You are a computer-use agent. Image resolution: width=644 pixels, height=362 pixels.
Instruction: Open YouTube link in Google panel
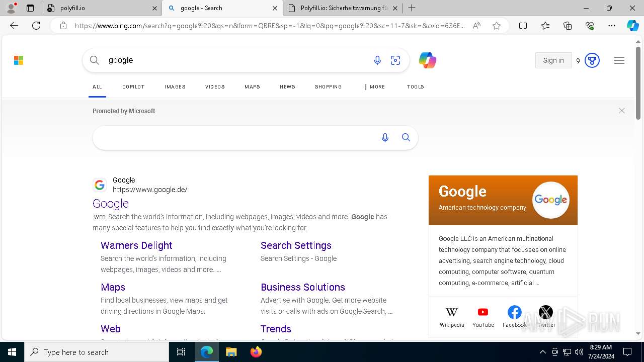(x=483, y=317)
